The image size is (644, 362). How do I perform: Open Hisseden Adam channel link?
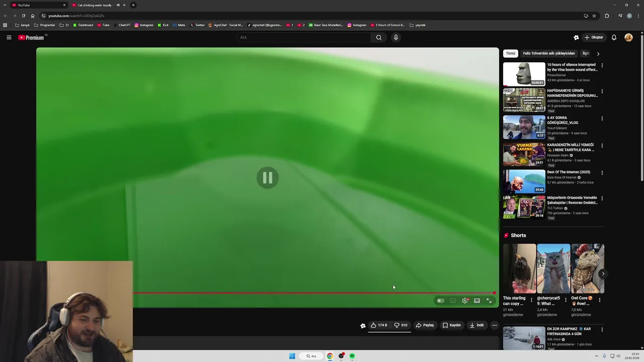pos(558,155)
